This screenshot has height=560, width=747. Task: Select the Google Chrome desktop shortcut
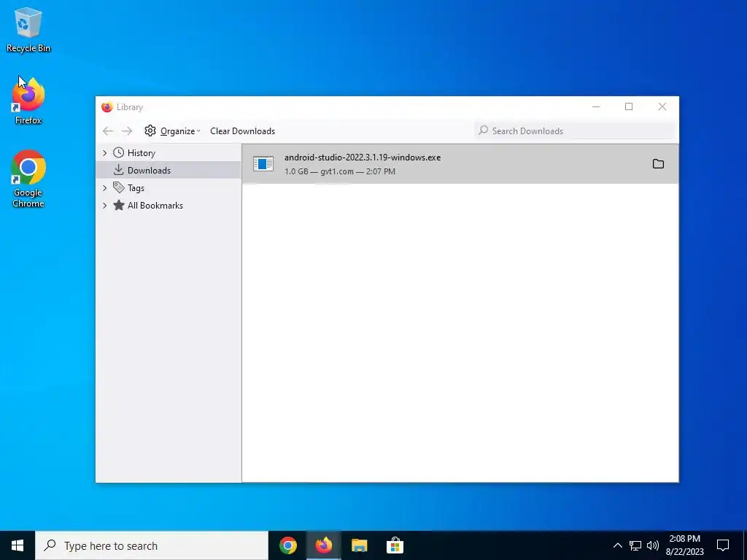tap(28, 179)
